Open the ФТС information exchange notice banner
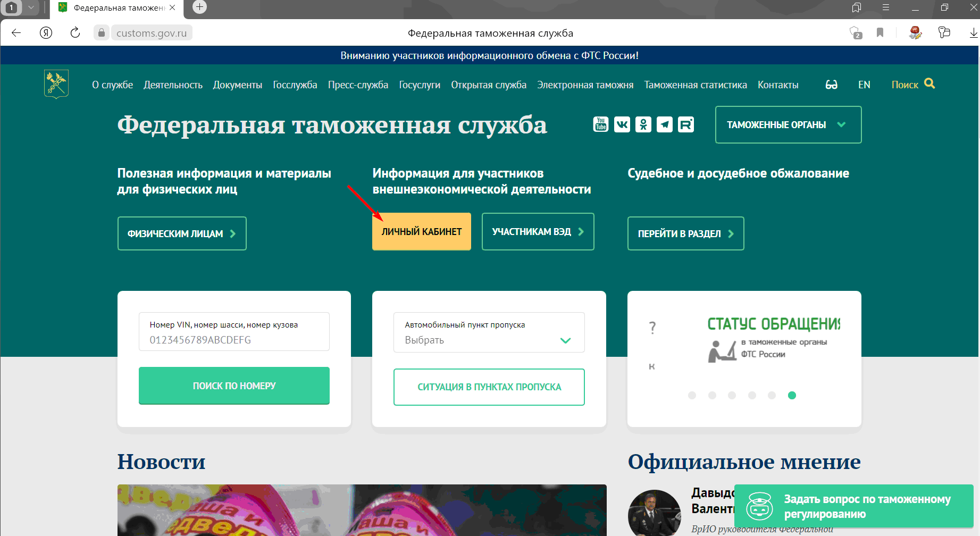980x536 pixels. tap(490, 55)
